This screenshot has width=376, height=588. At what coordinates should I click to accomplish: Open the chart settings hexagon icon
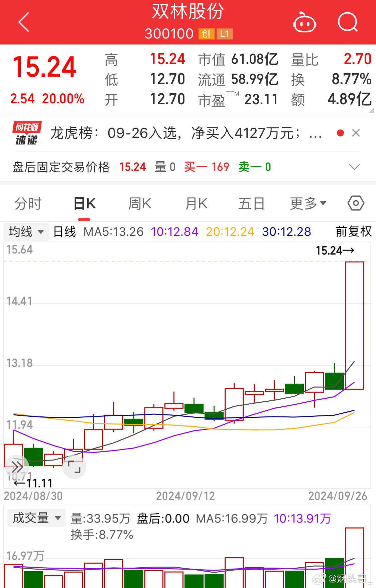(356, 203)
